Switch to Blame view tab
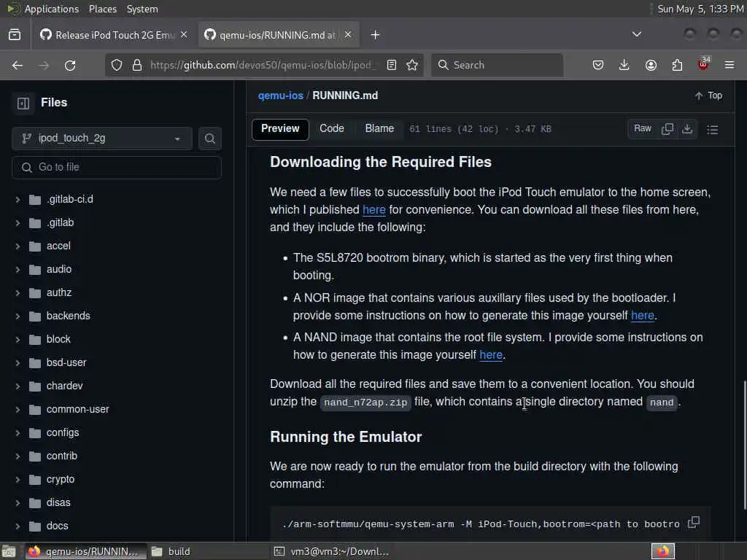 coord(379,128)
